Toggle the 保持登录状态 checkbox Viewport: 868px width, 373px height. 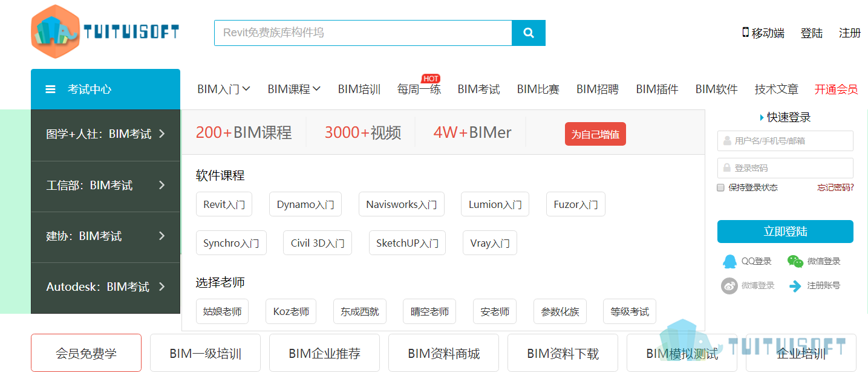(x=720, y=187)
